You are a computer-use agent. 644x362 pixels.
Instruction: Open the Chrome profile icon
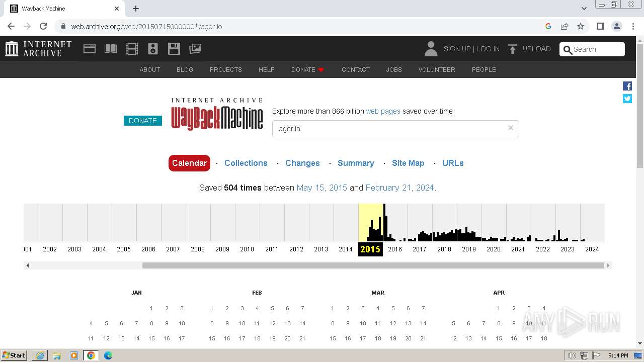(x=617, y=26)
